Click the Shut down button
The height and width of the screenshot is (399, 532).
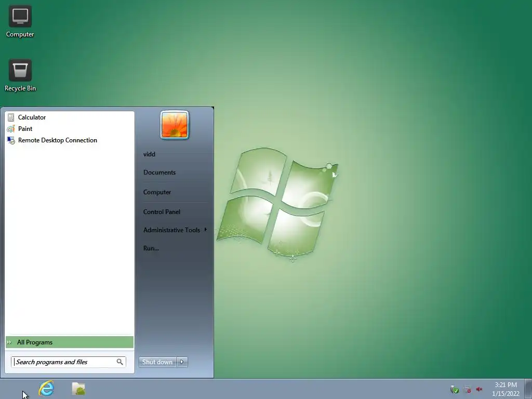click(x=158, y=362)
